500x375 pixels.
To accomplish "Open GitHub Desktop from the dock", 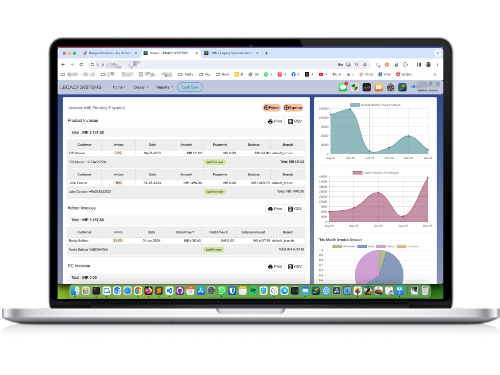I will [x=180, y=291].
